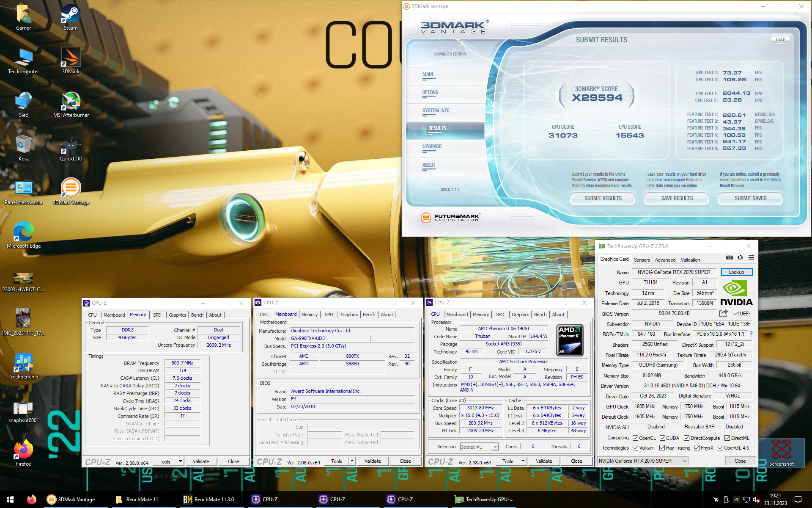This screenshot has height=508, width=812.
Task: Open the Windows Start menu
Action: click(10, 500)
